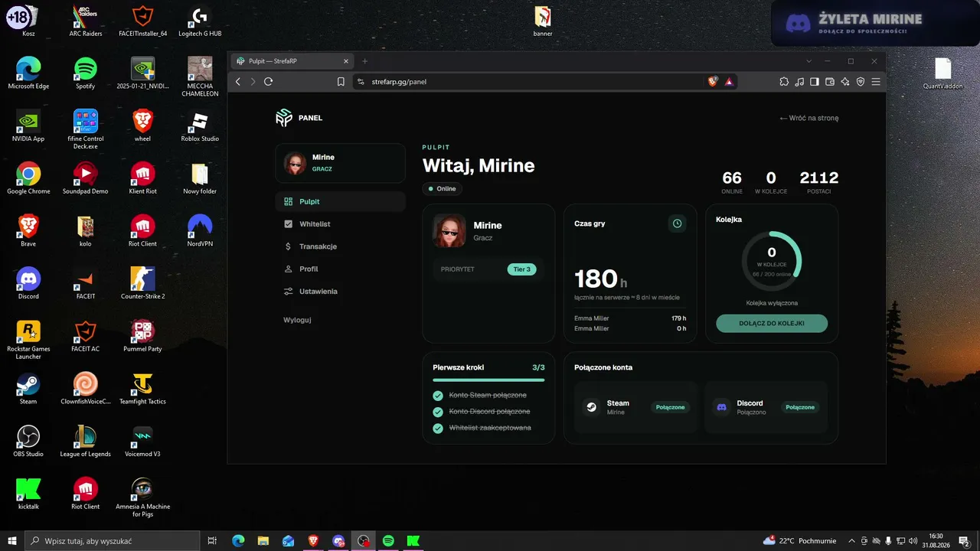Close the Pulpit — StrefaRP tab
This screenshot has width=980, height=551.
tap(346, 61)
